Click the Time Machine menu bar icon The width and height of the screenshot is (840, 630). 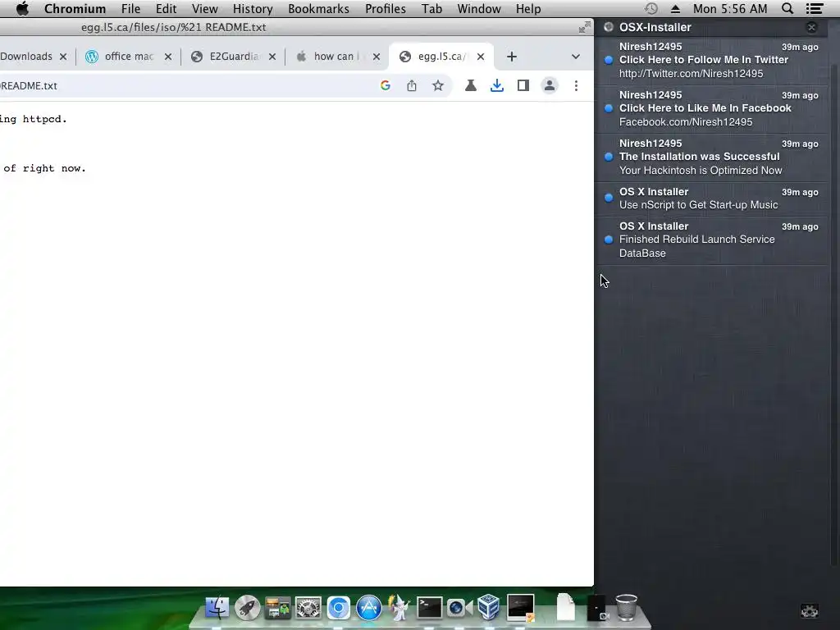(651, 8)
